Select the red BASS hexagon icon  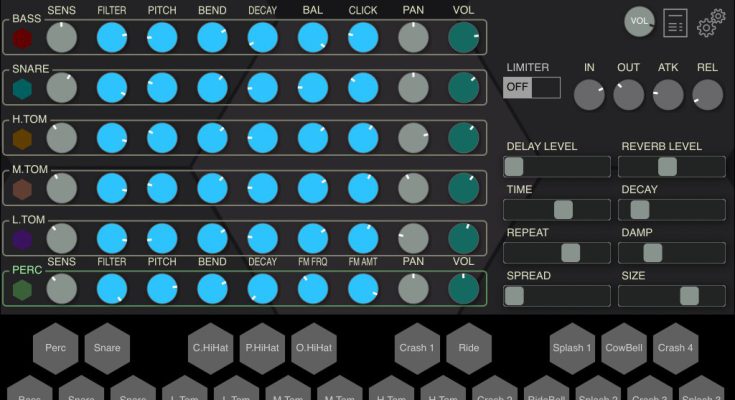[x=22, y=38]
